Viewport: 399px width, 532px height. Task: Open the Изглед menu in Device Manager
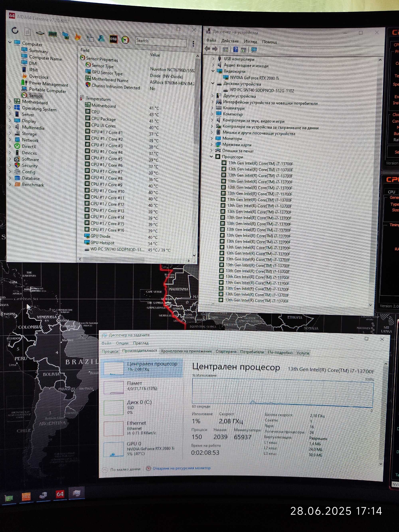pos(250,42)
